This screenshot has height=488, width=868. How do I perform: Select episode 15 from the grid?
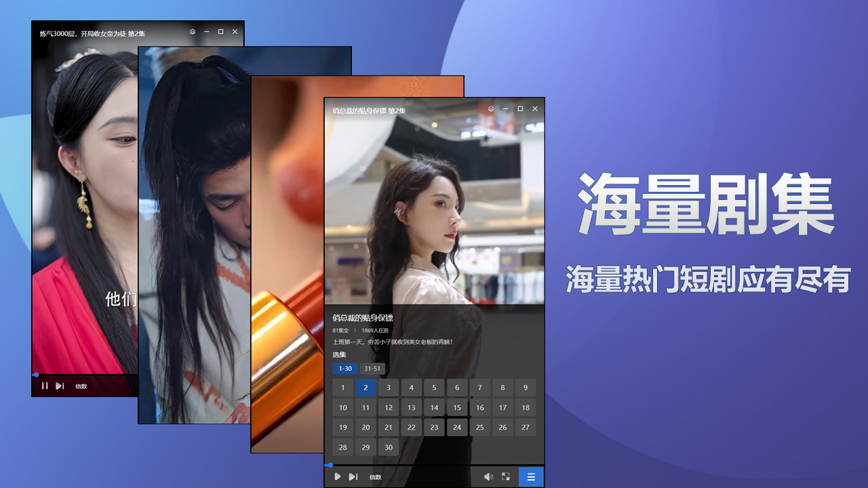(457, 407)
